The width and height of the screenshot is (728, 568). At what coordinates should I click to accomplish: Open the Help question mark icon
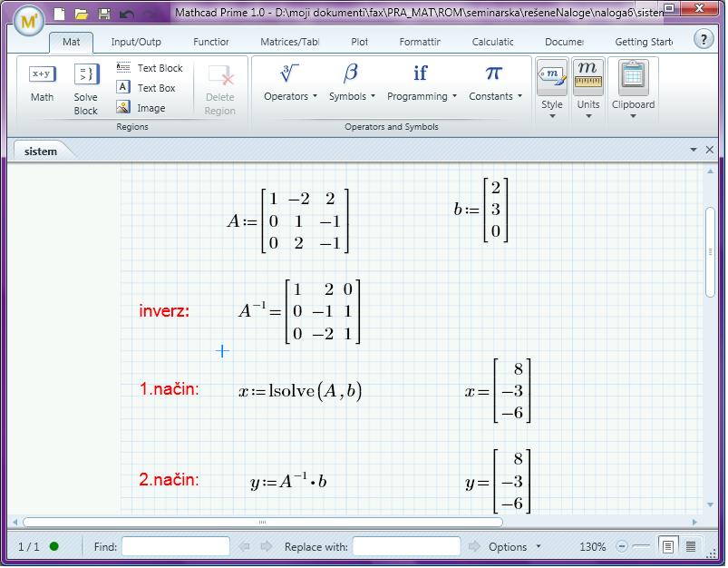(x=704, y=39)
